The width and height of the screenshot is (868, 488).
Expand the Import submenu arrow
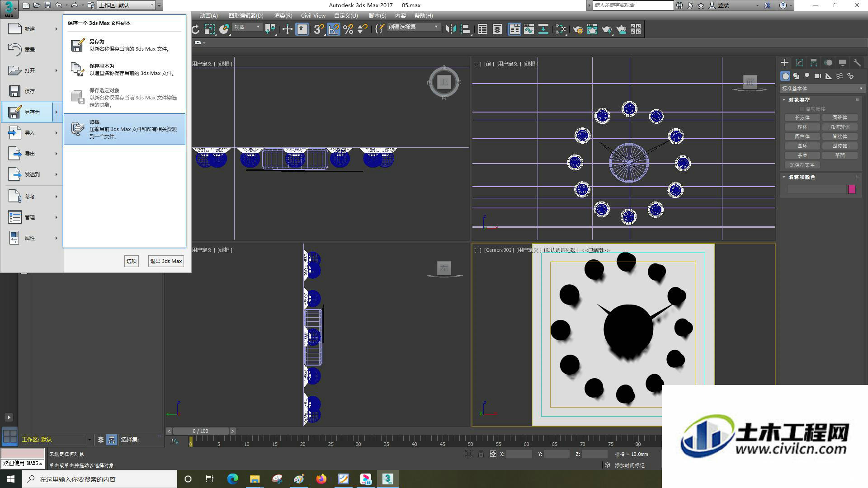[57, 133]
